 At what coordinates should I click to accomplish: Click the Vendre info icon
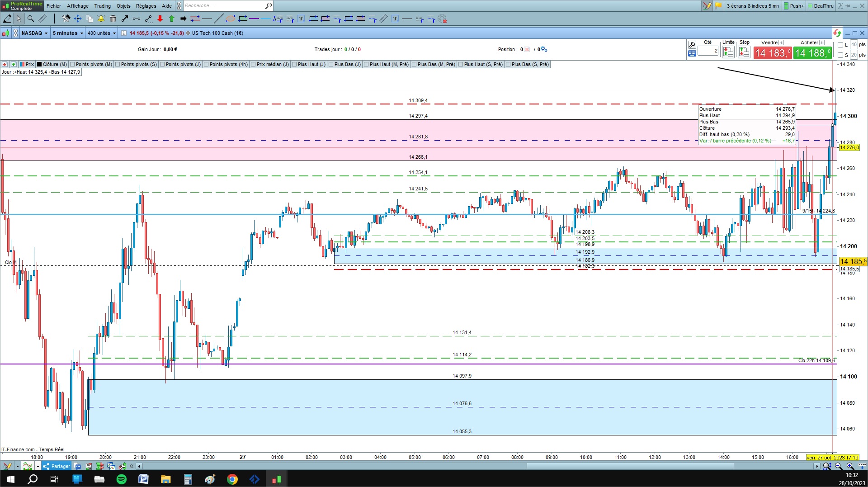tap(781, 43)
